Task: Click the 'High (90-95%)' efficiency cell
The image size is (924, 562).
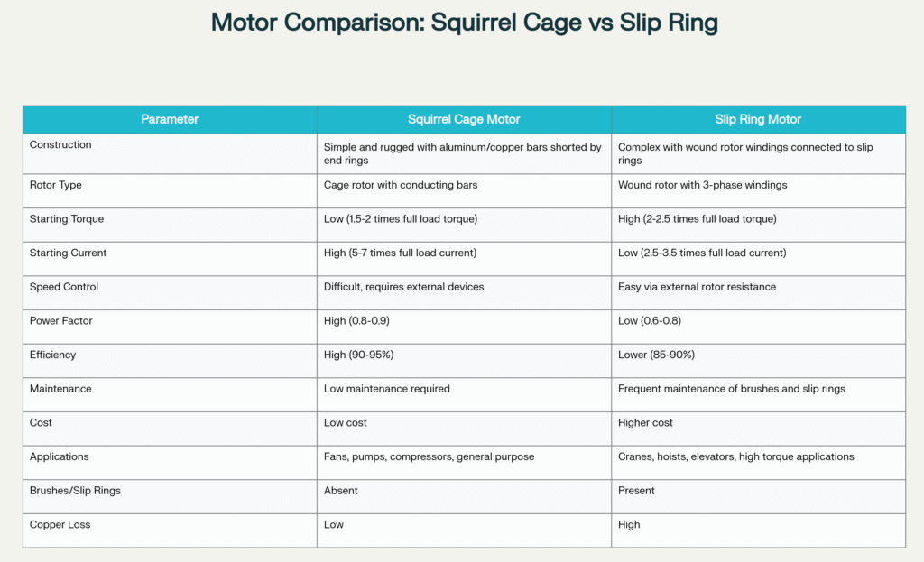Action: 360,355
